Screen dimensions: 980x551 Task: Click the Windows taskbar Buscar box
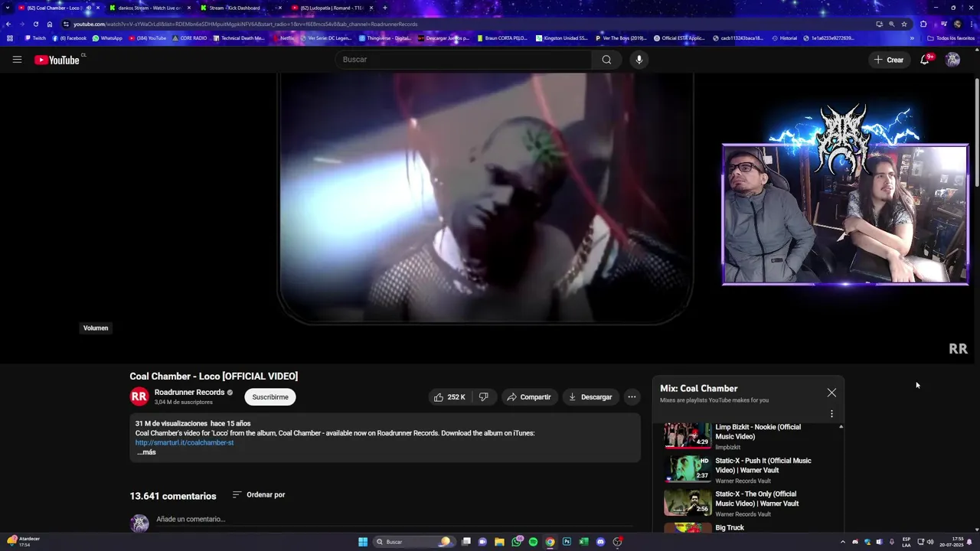click(x=413, y=542)
